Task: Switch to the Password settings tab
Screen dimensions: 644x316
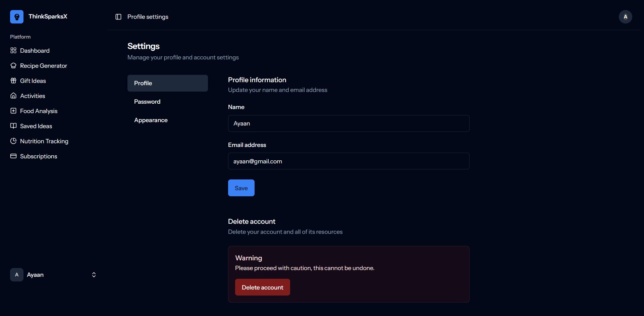Action: coord(147,102)
